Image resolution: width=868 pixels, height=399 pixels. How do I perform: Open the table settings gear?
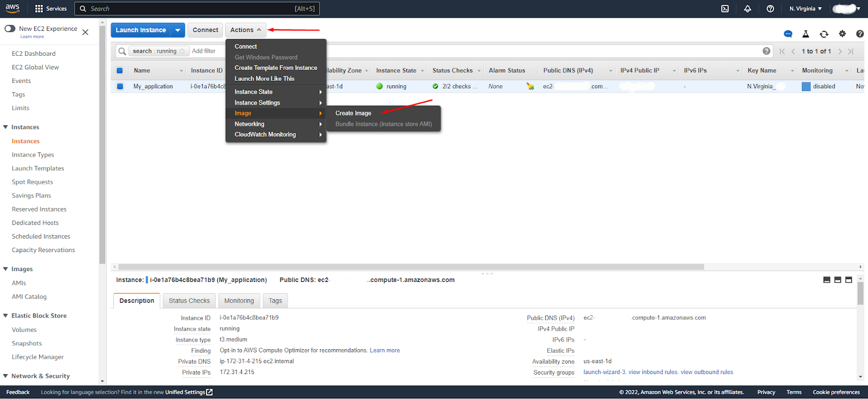pyautogui.click(x=843, y=34)
